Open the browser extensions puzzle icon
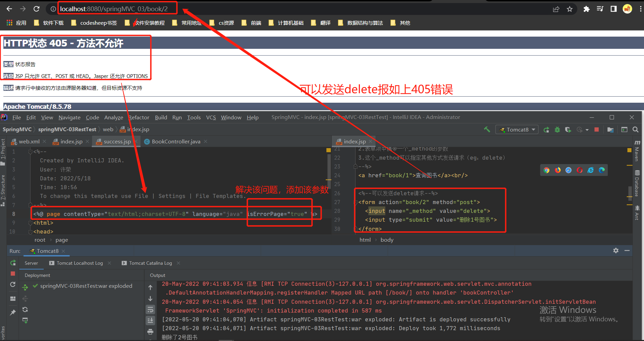 [586, 9]
